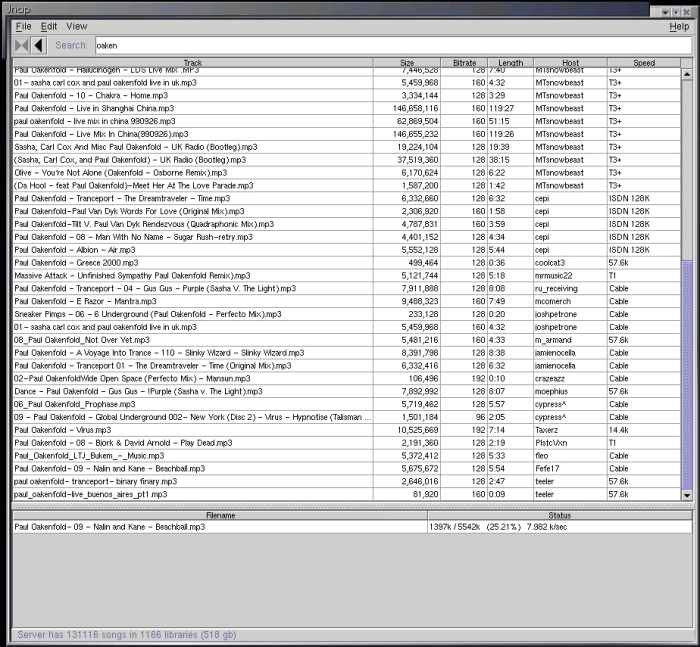Select Olive - You're Not Alone remix row
Viewport: 700px width, 647px height.
347,173
